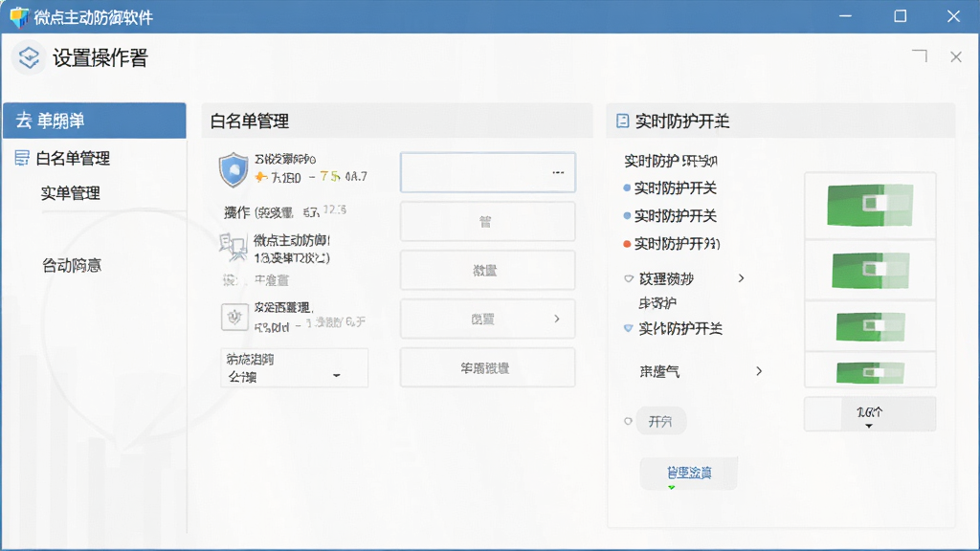The height and width of the screenshot is (551, 980).
Task: Collapse the heart-outline protection item
Action: point(629,278)
